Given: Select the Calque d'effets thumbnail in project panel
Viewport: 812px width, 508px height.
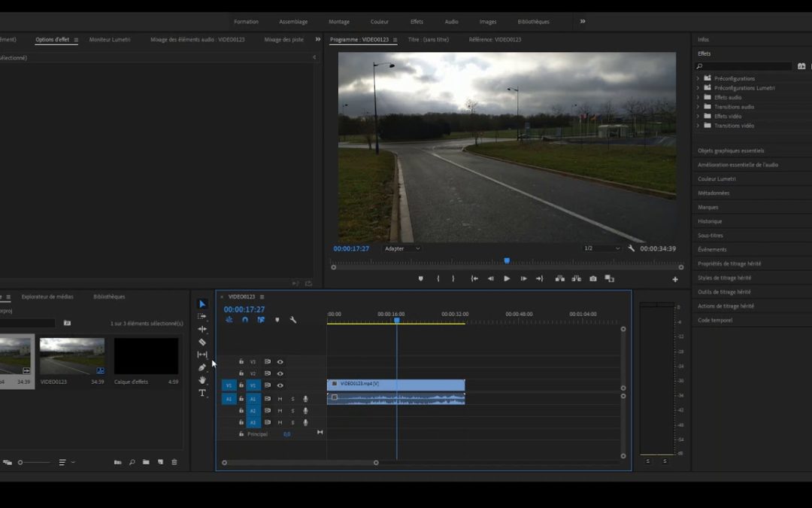Looking at the screenshot, I should [146, 357].
